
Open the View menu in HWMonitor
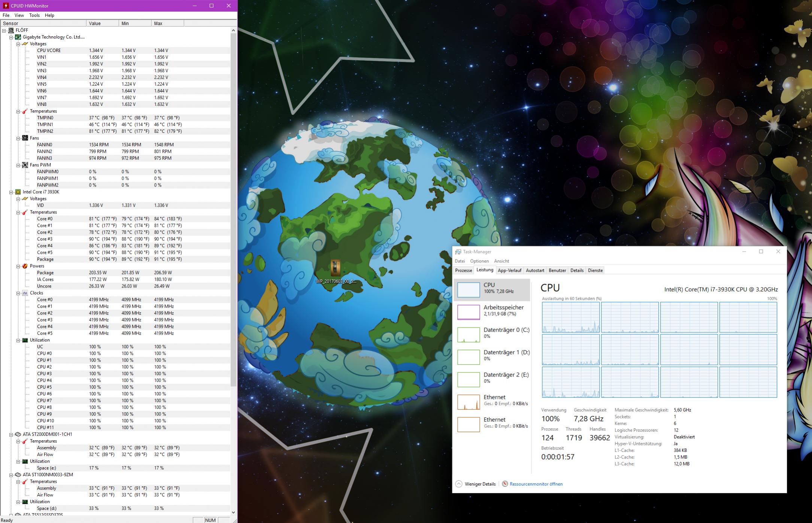[x=19, y=15]
